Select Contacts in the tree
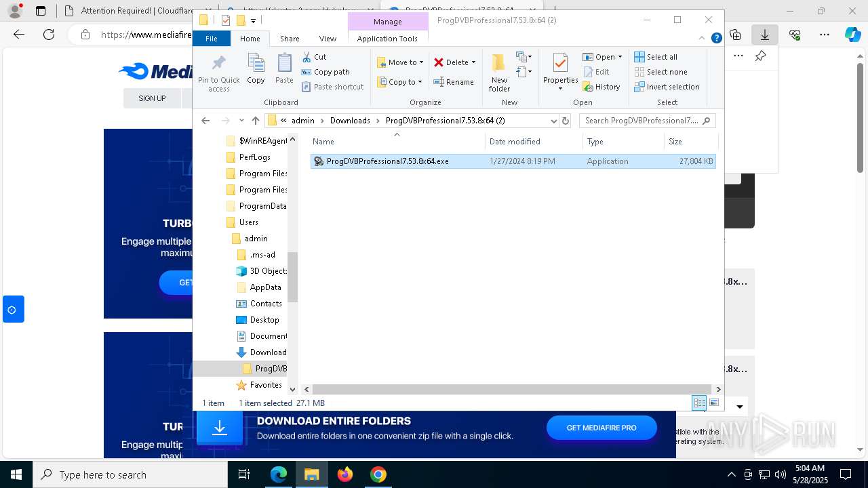Viewport: 868px width, 488px height. click(258, 304)
